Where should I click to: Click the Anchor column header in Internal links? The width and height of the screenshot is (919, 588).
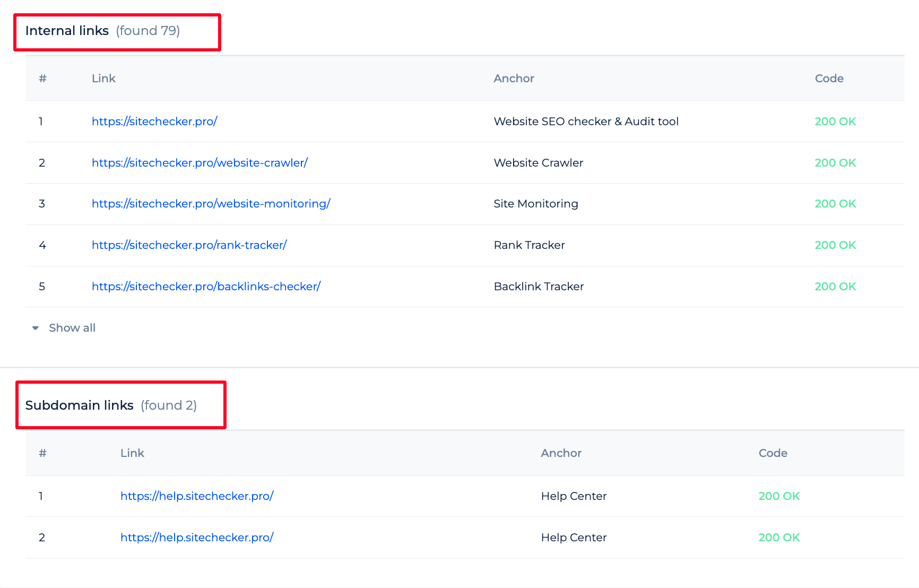tap(514, 79)
